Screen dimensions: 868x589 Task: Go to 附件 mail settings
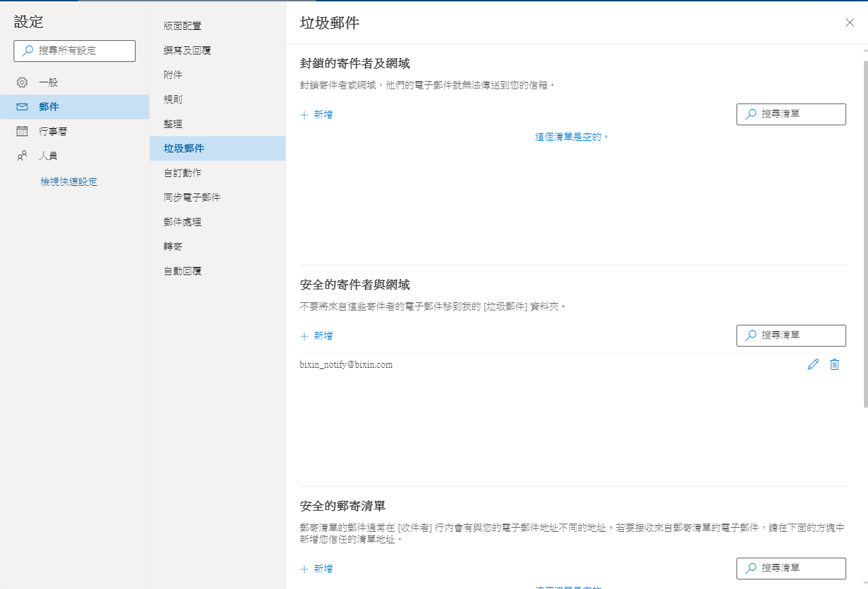click(218, 75)
